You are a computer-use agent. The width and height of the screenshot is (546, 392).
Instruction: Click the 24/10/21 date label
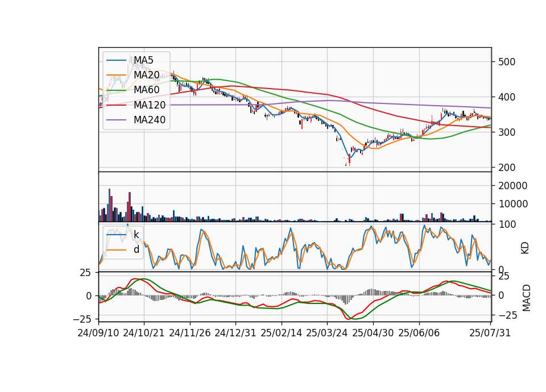click(x=144, y=333)
